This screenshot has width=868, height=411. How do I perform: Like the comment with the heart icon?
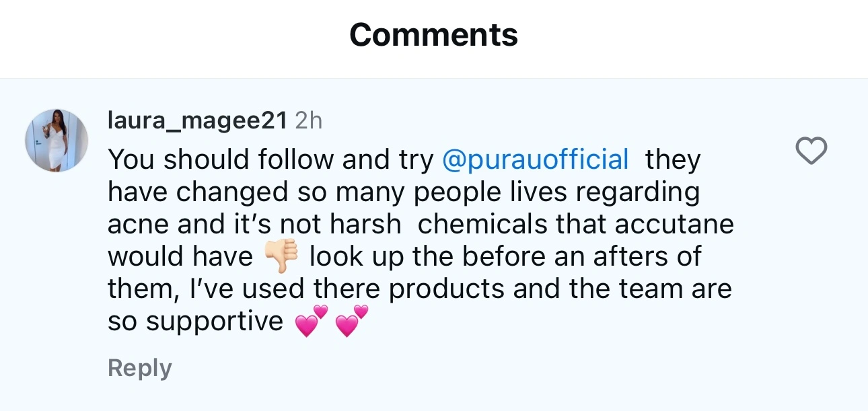(x=811, y=151)
